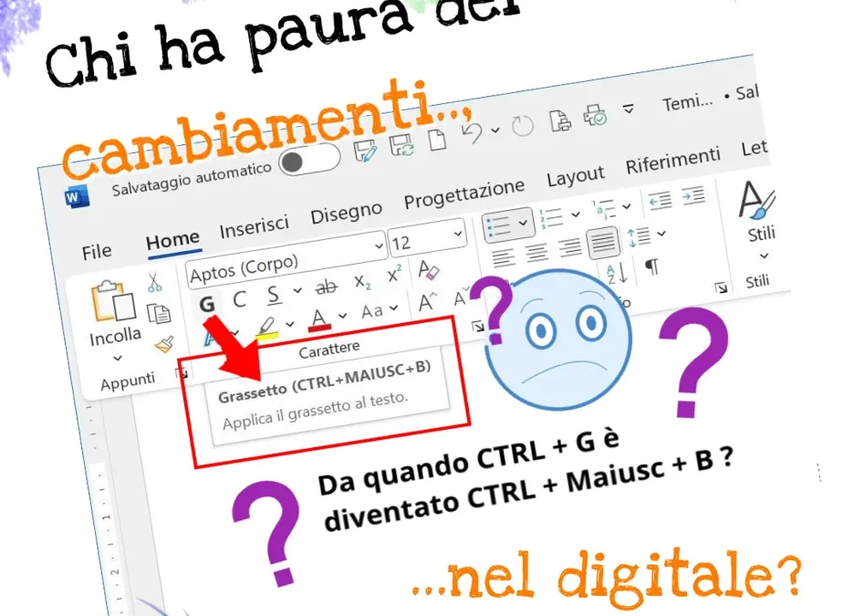854x616 pixels.
Task: Click the Undo arrow icon
Action: [472, 133]
